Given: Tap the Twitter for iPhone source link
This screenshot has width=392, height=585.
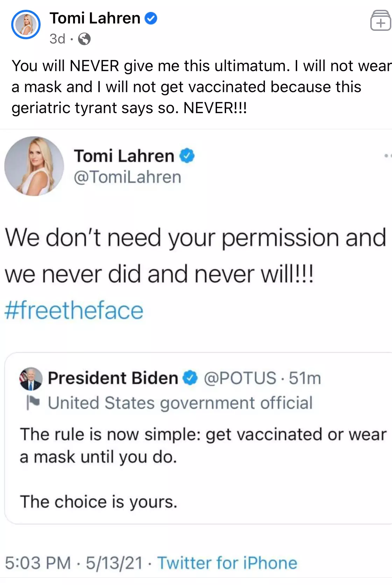Looking at the screenshot, I should click(227, 563).
